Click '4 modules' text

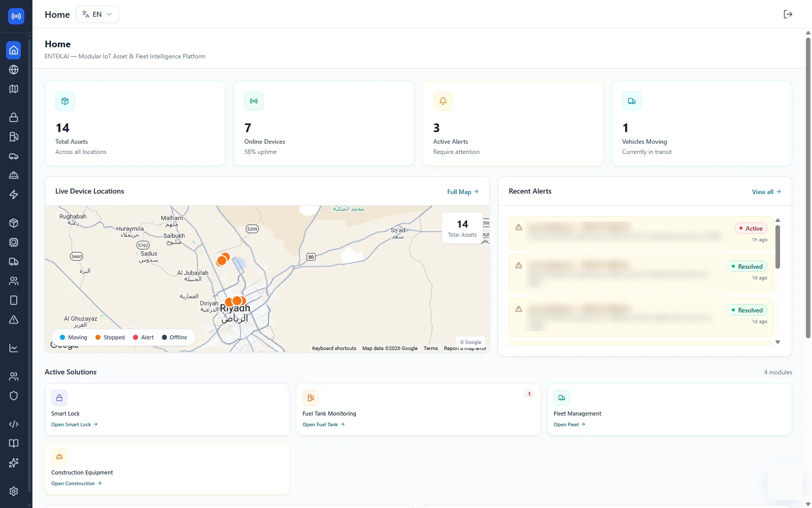778,372
